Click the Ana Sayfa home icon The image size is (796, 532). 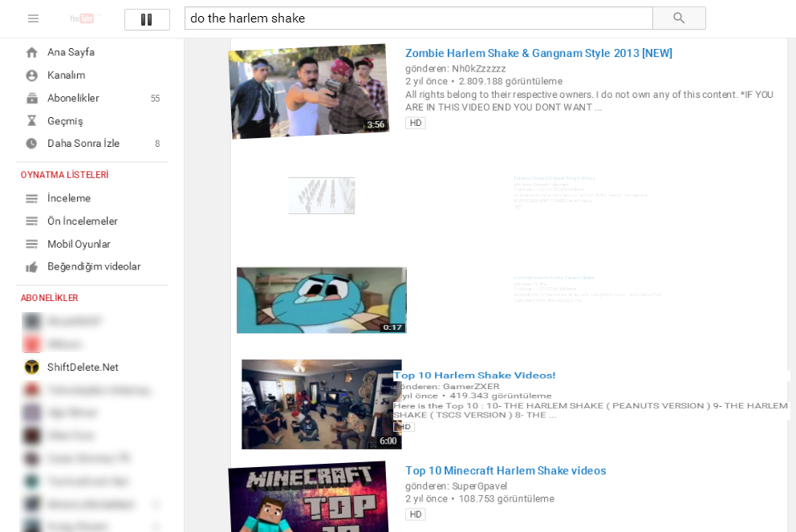click(31, 52)
